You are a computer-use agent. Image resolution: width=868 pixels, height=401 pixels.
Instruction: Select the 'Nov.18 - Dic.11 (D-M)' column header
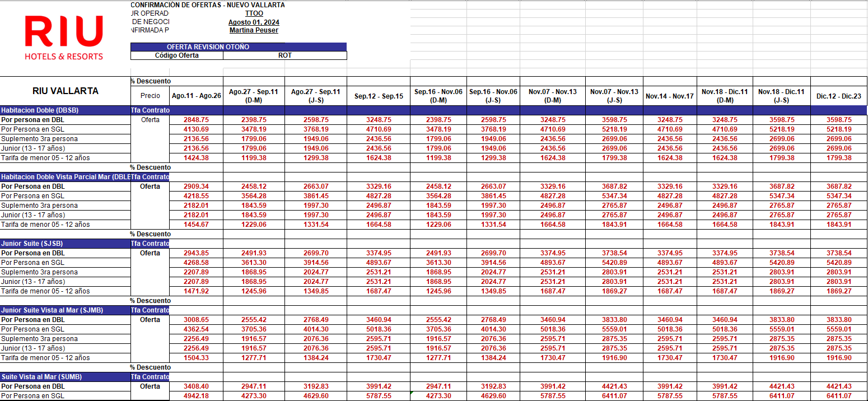(725, 96)
